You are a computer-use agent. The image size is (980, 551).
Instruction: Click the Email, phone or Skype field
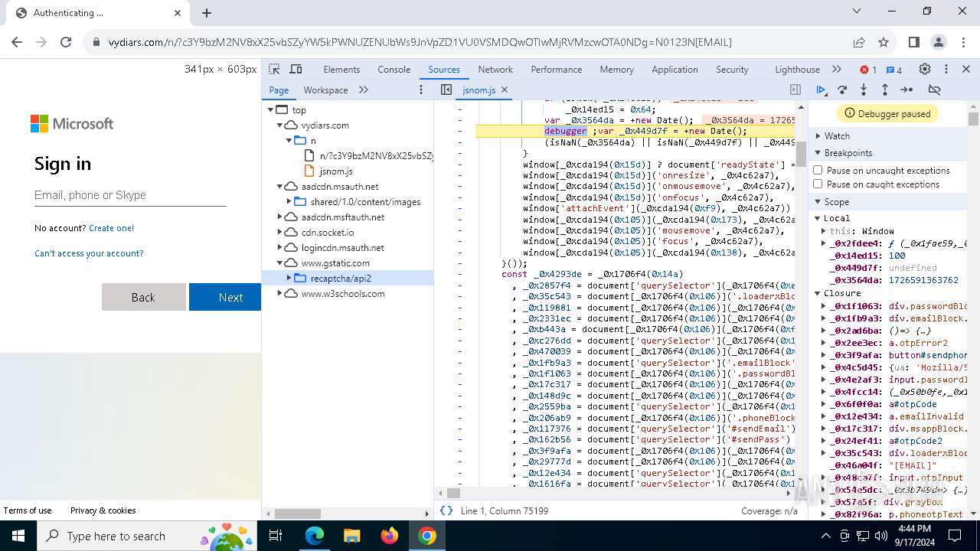pyautogui.click(x=130, y=195)
